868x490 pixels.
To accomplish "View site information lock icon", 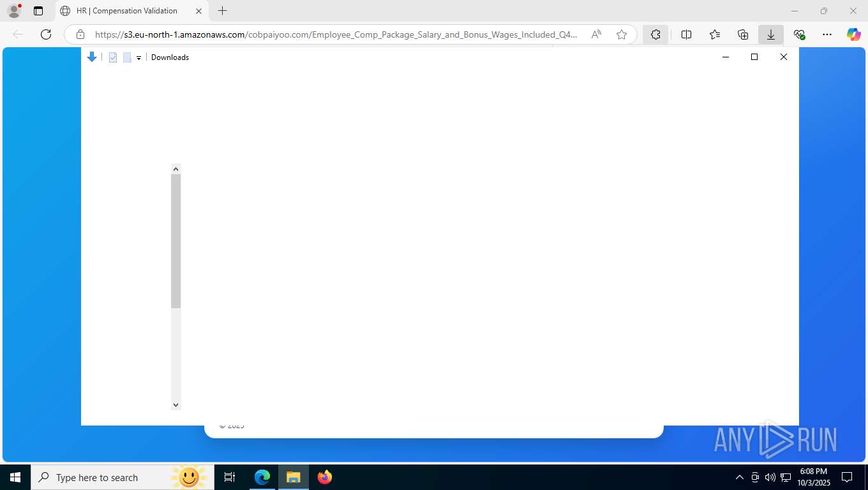I will pyautogui.click(x=80, y=34).
